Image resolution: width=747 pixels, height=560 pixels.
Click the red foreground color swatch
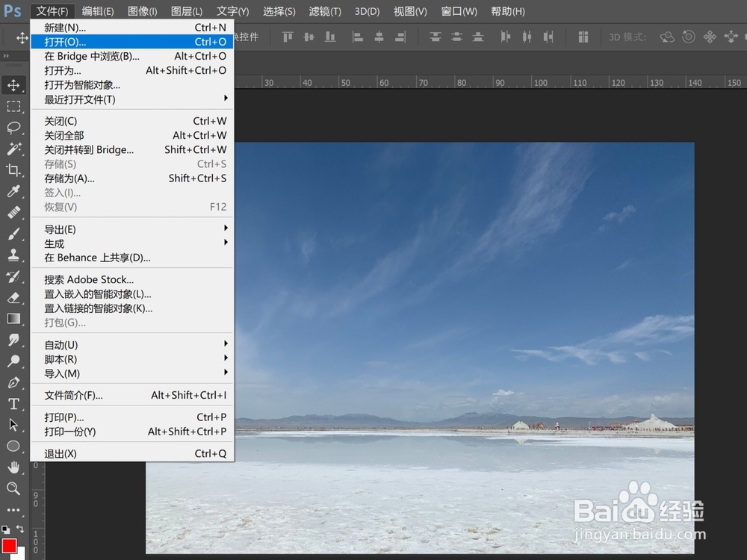(9, 545)
